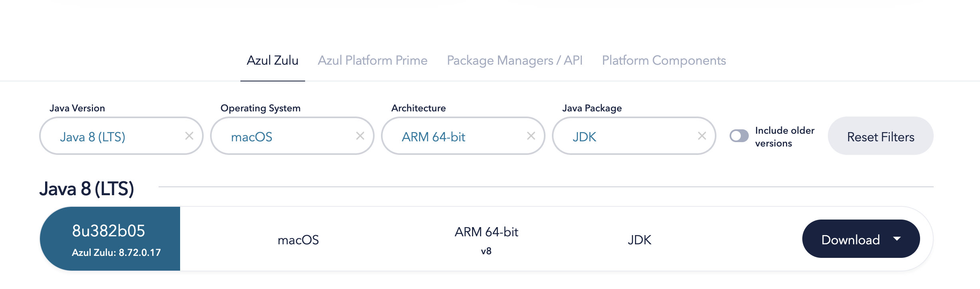The image size is (980, 289).
Task: Switch to Azul Platform Prime tab
Action: 373,60
